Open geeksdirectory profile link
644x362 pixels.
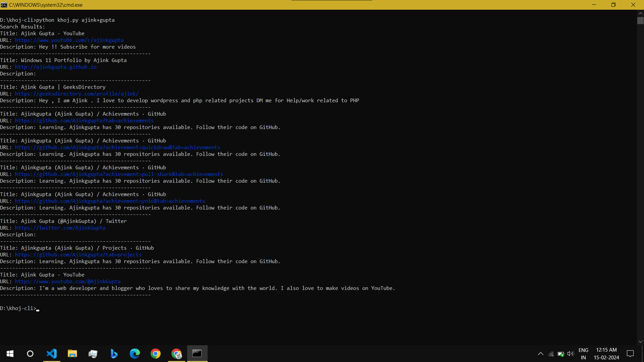coord(76,94)
